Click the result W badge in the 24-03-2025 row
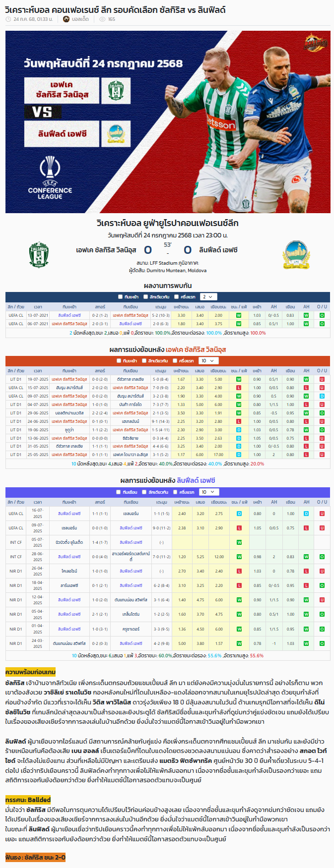 point(239,643)
